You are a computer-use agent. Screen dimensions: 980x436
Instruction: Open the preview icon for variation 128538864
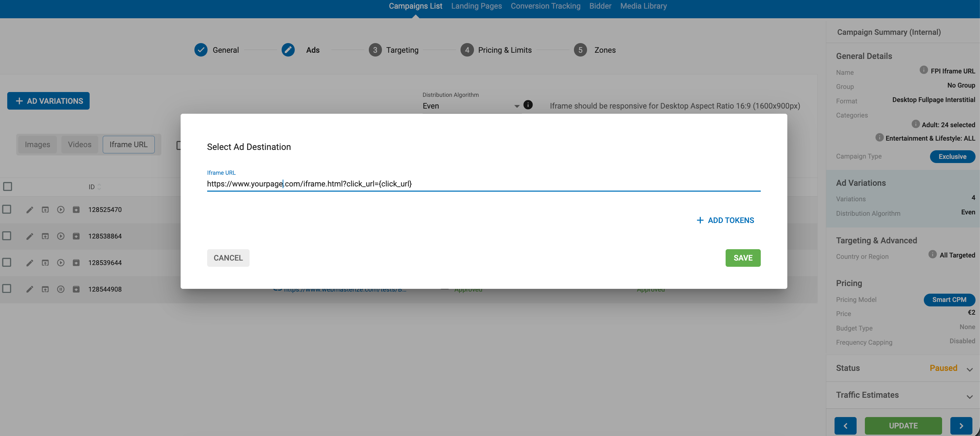pos(45,236)
